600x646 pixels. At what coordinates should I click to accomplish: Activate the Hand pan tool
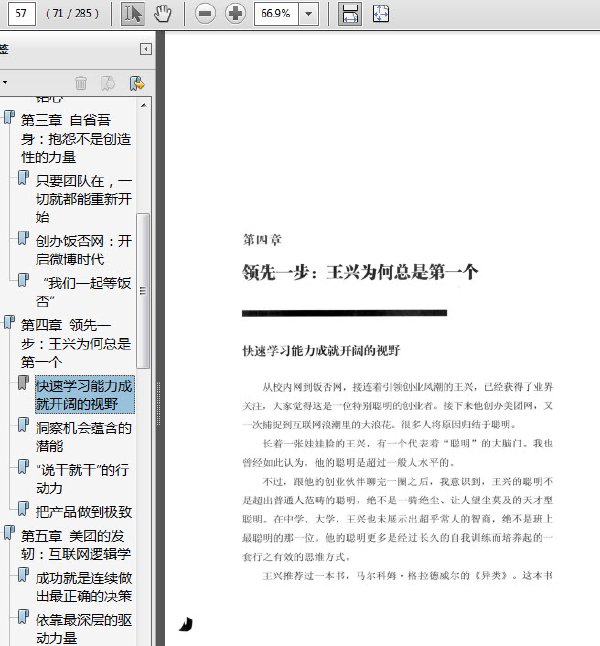tap(162, 14)
